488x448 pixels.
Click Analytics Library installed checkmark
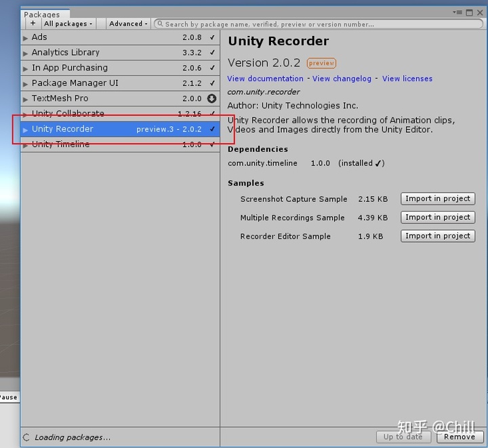click(x=212, y=53)
